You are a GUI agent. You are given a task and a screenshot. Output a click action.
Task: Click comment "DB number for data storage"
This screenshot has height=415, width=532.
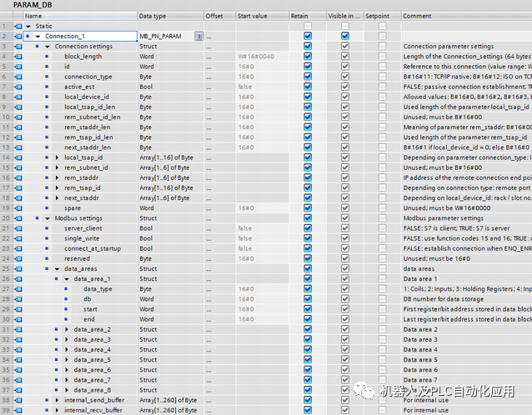point(444,299)
